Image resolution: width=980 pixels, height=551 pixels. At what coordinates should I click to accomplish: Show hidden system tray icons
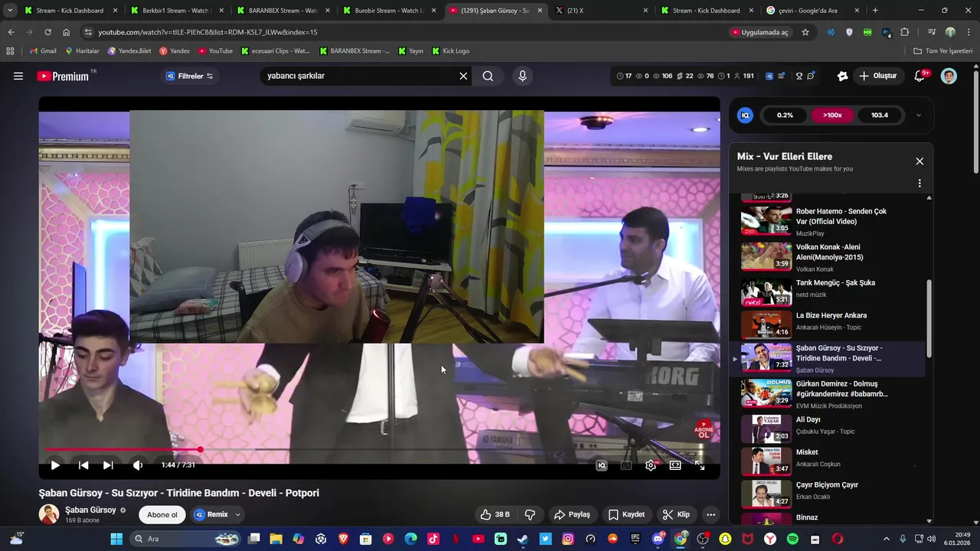tap(887, 539)
